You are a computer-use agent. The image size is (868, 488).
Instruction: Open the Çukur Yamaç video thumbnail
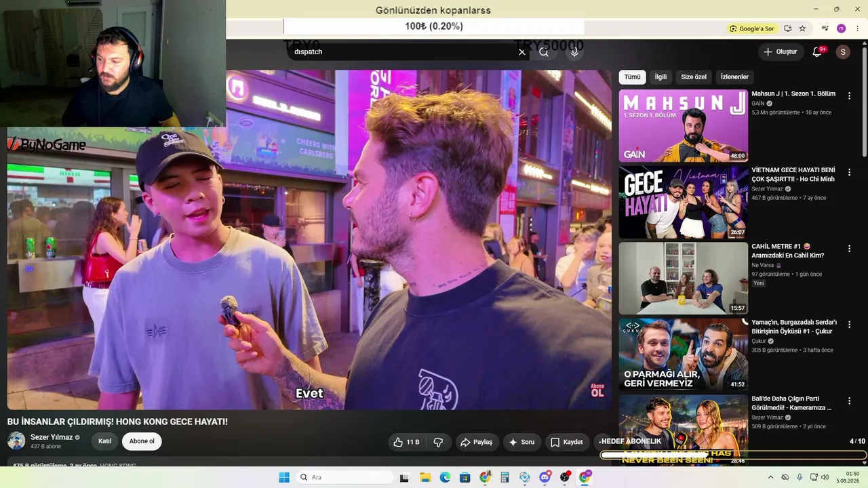[x=684, y=354]
